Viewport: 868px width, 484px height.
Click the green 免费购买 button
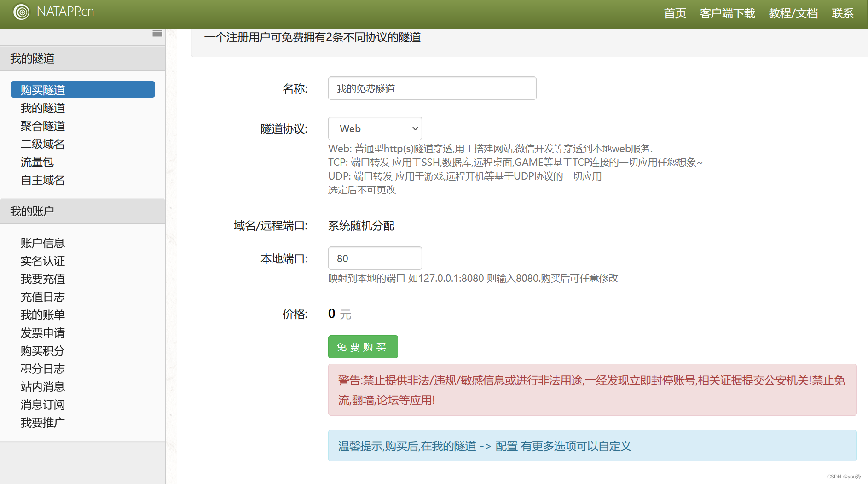click(x=363, y=347)
